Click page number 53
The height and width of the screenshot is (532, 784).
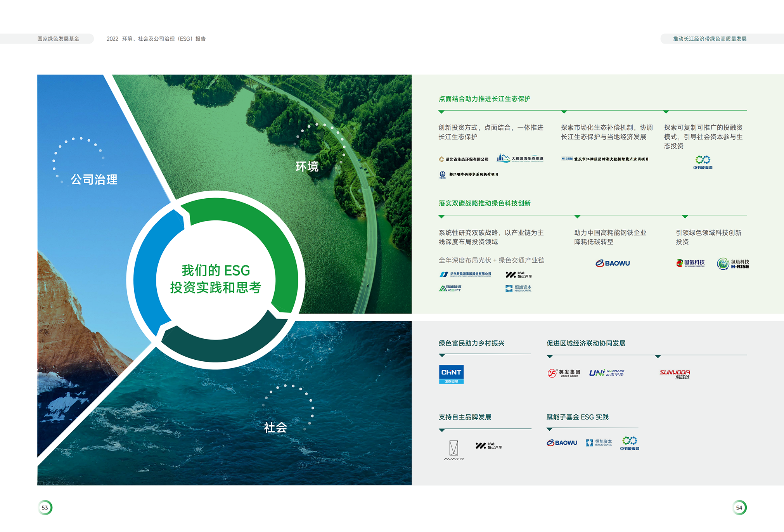click(45, 508)
